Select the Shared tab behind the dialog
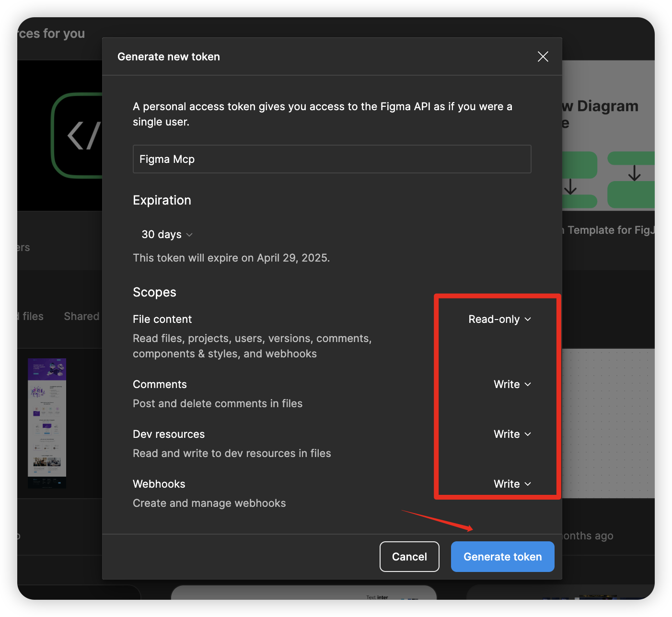The width and height of the screenshot is (672, 617). coord(82,316)
